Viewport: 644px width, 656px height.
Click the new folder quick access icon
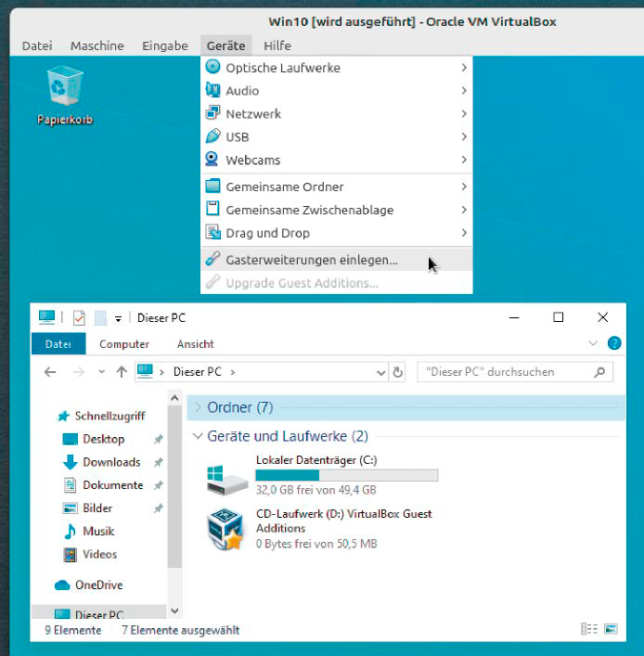tap(100, 318)
